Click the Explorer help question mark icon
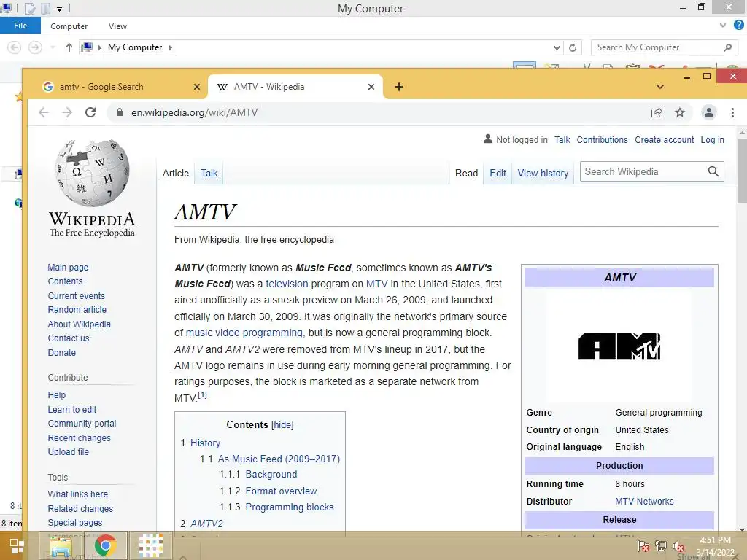This screenshot has height=560, width=747. (x=739, y=25)
